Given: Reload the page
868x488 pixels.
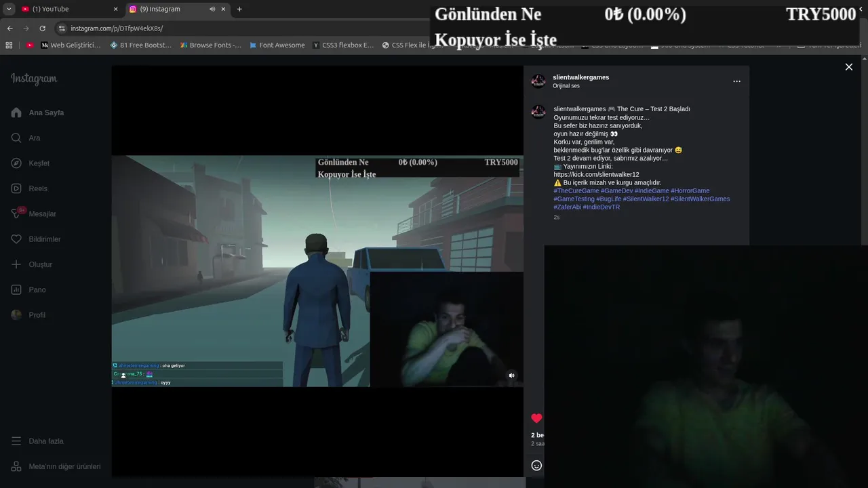Looking at the screenshot, I should (x=42, y=28).
